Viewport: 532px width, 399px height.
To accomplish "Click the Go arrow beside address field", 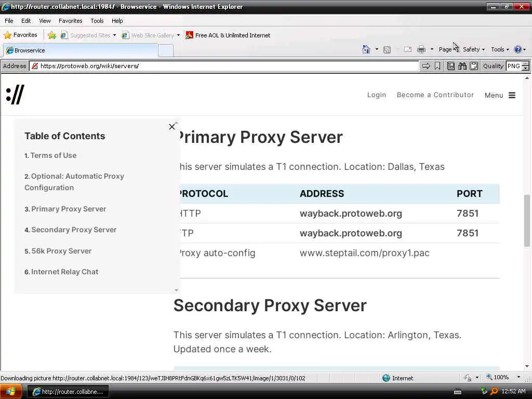I will click(426, 66).
